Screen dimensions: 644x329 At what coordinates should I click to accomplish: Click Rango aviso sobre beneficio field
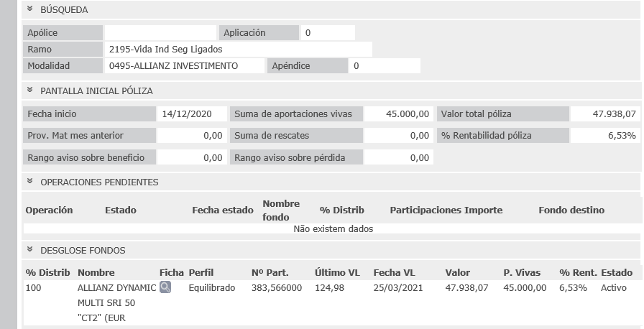point(191,158)
